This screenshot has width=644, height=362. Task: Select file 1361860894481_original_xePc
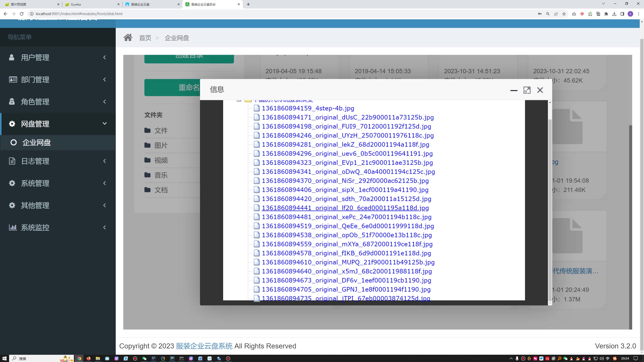[347, 217]
